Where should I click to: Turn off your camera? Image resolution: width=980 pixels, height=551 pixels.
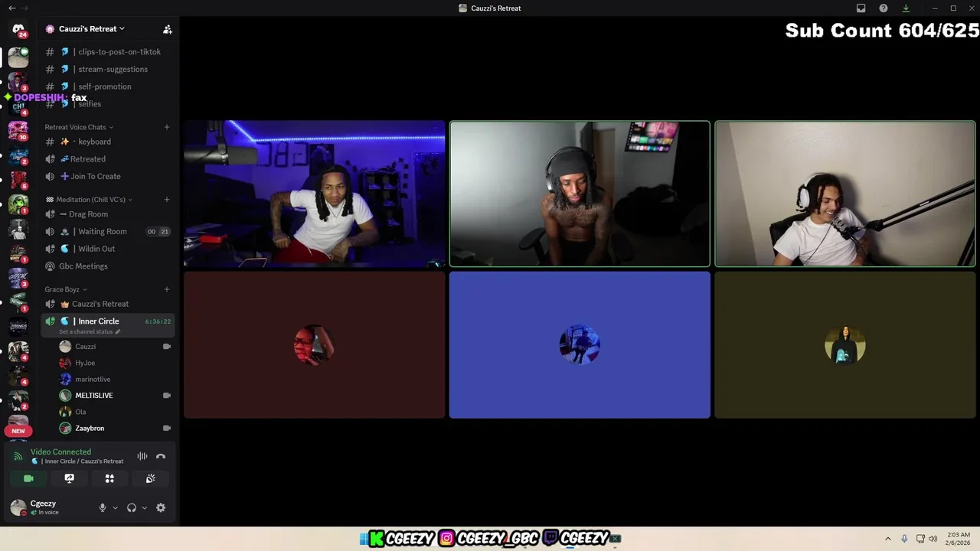click(29, 478)
